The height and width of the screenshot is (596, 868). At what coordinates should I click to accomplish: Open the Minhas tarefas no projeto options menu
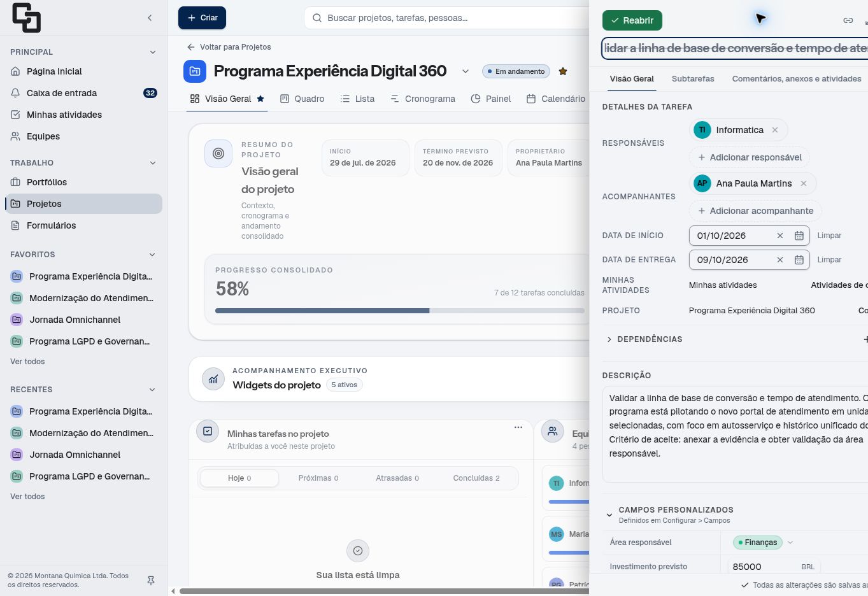click(x=518, y=427)
